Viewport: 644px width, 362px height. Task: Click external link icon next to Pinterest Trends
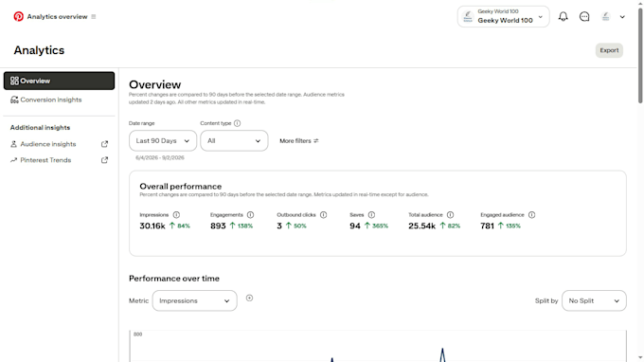point(105,160)
